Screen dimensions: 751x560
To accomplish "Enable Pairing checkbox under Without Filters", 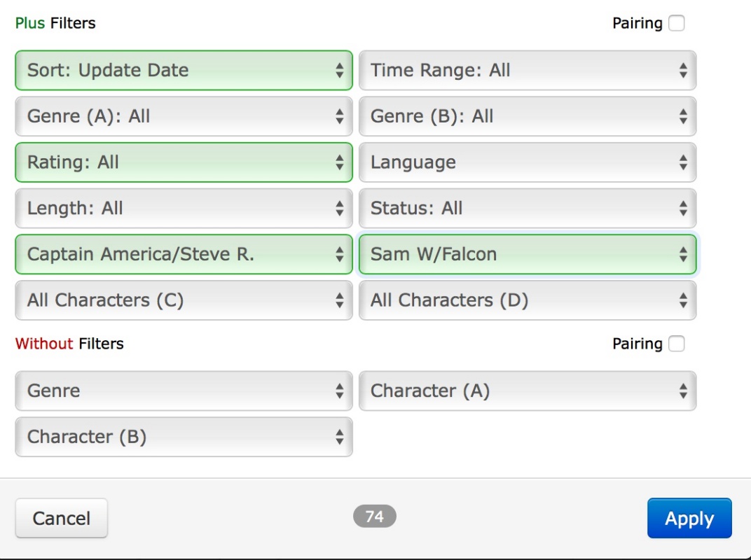I will click(x=676, y=344).
